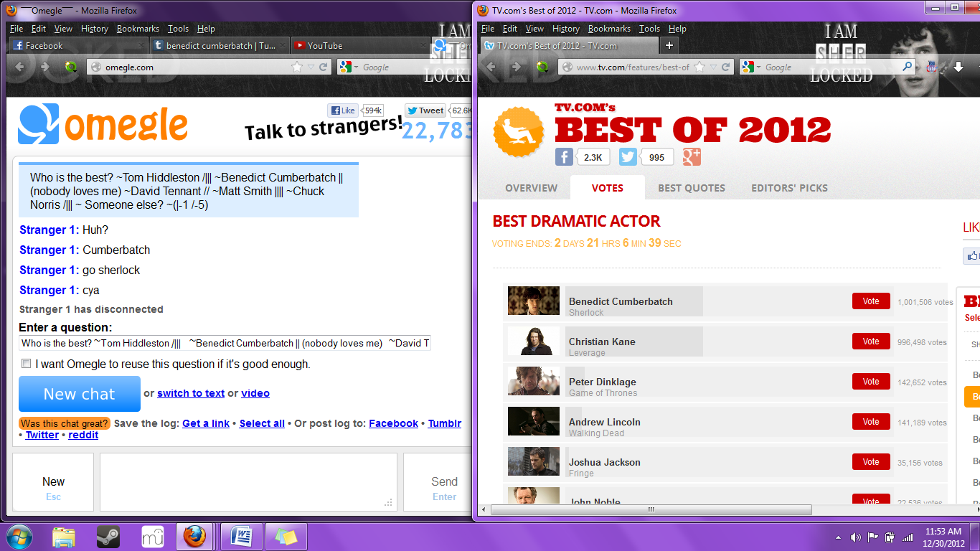Click the Omegle logo

pyautogui.click(x=103, y=125)
